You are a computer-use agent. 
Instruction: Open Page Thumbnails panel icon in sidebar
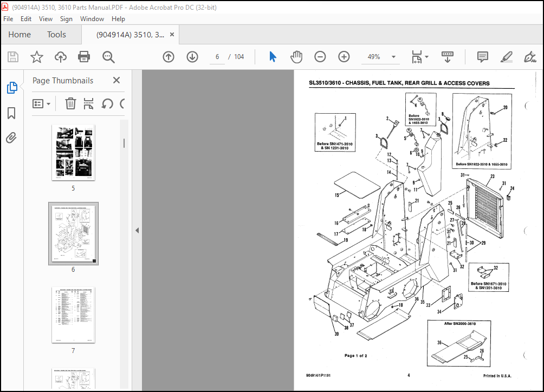click(12, 88)
